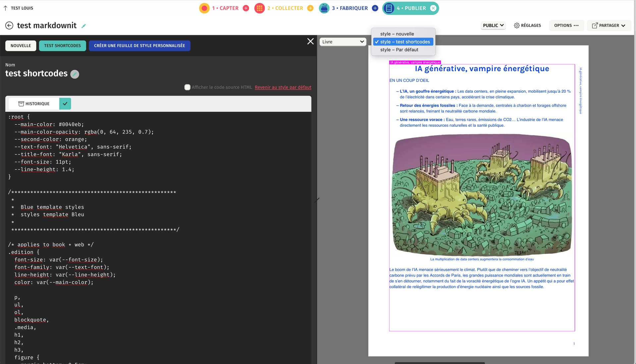Switch to TEST SHORTCODES stylesheet tab
This screenshot has height=364, width=636.
click(63, 46)
